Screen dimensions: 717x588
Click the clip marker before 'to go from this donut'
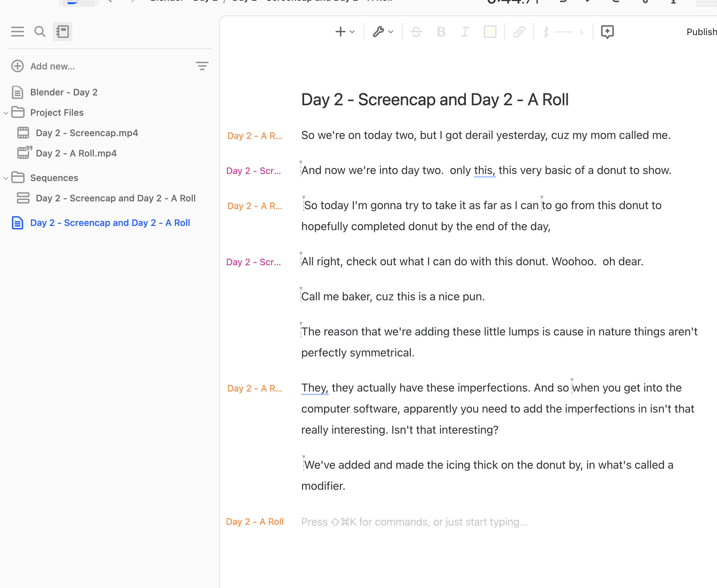(x=541, y=203)
